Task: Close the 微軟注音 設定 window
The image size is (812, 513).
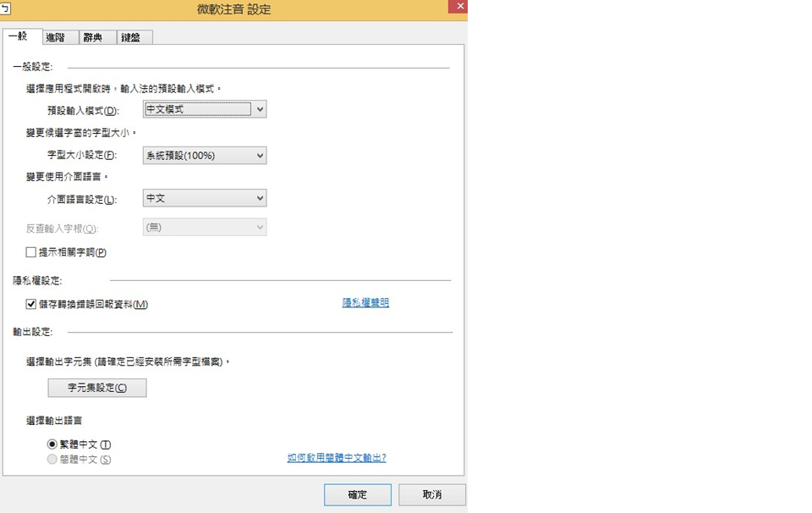Action: click(x=458, y=6)
